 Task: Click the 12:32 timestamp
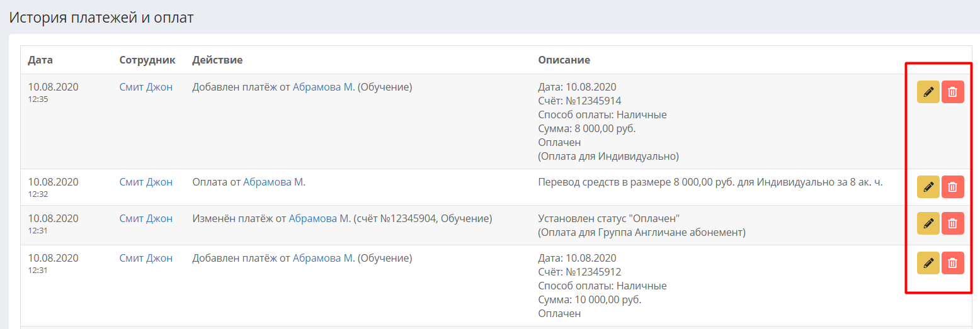click(x=38, y=194)
